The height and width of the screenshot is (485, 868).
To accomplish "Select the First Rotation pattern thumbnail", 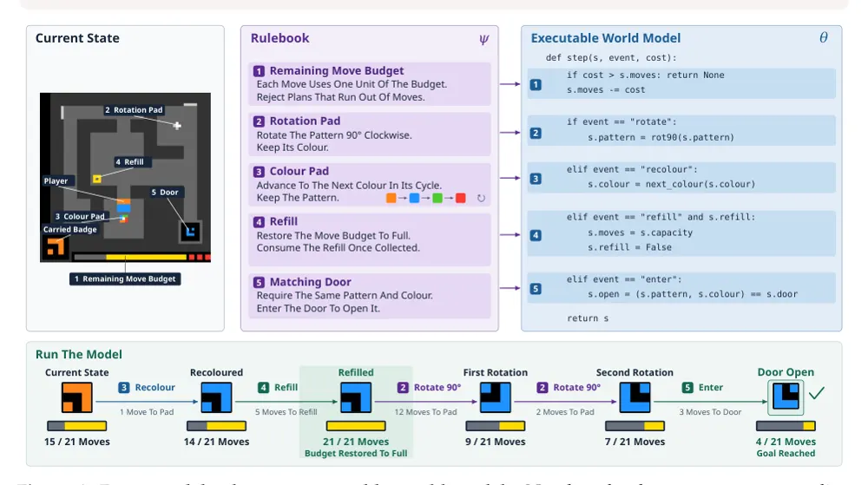I will click(496, 397).
